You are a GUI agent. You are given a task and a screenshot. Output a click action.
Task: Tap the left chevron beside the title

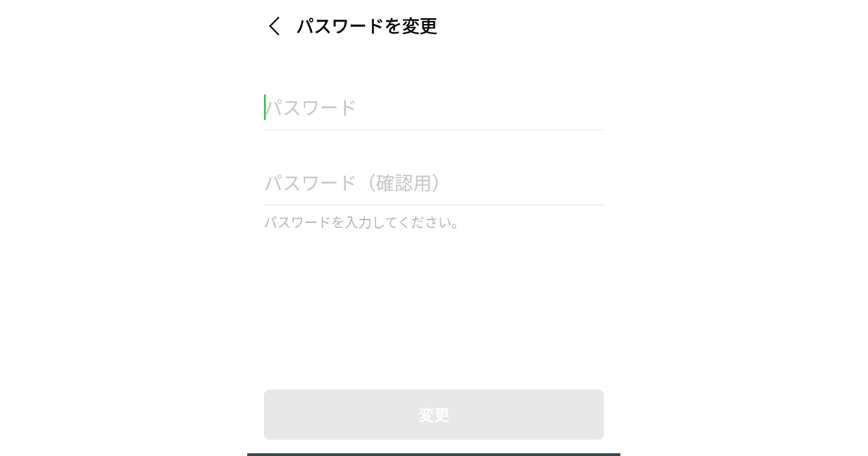(x=274, y=27)
